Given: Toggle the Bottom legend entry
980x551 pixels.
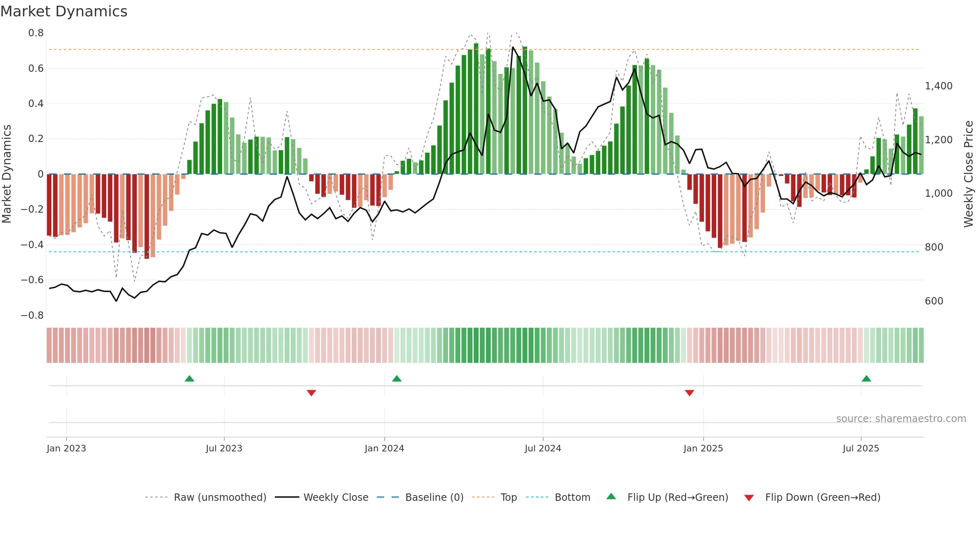Looking at the screenshot, I should 558,497.
